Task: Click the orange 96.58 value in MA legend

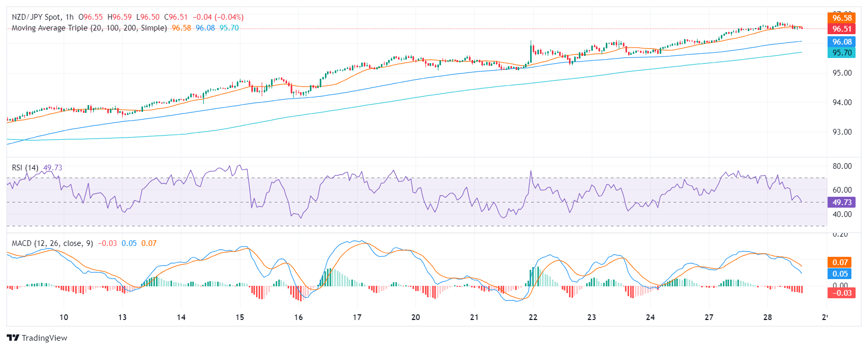Action: 181,28
